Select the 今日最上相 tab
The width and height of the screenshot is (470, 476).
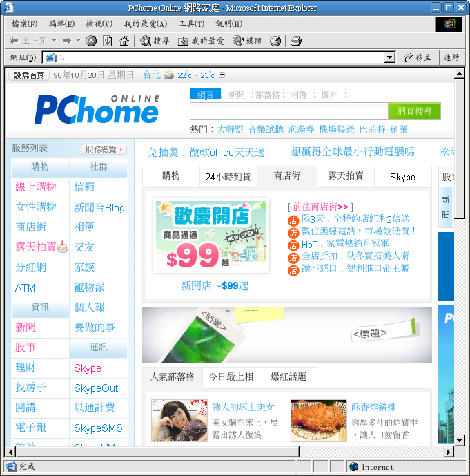tap(231, 377)
